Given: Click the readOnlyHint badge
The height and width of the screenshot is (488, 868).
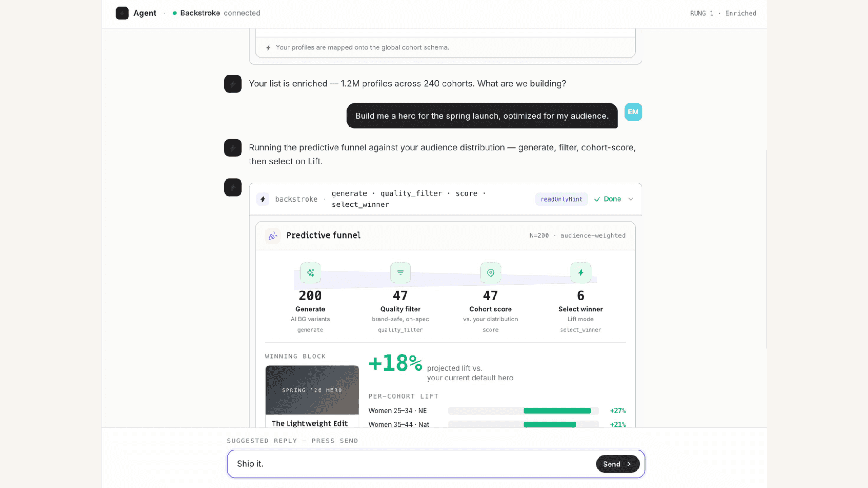Looking at the screenshot, I should 561,199.
